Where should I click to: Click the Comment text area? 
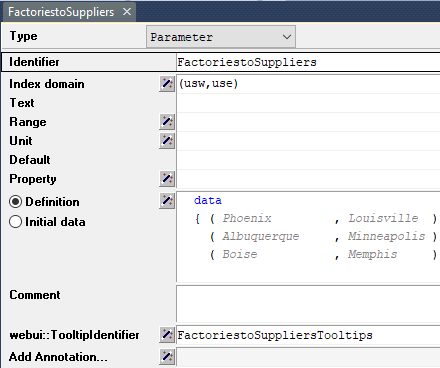click(x=308, y=304)
